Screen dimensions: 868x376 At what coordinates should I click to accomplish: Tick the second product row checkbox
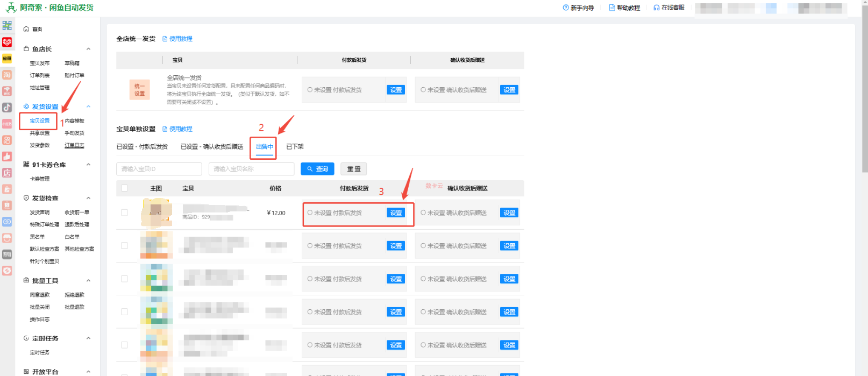[125, 246]
